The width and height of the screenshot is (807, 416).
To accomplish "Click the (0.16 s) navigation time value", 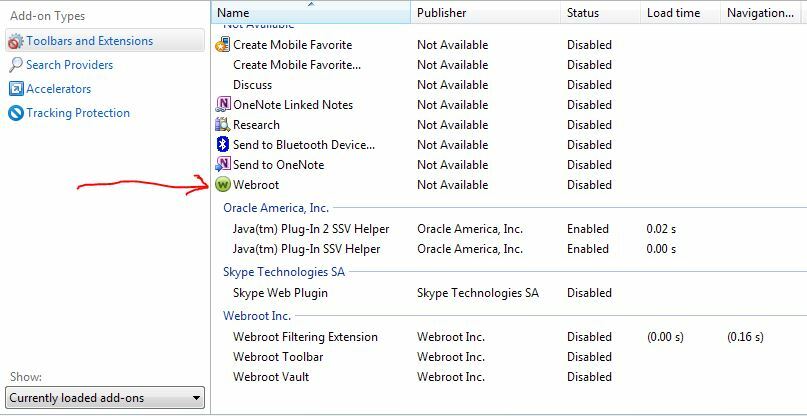I will click(745, 337).
